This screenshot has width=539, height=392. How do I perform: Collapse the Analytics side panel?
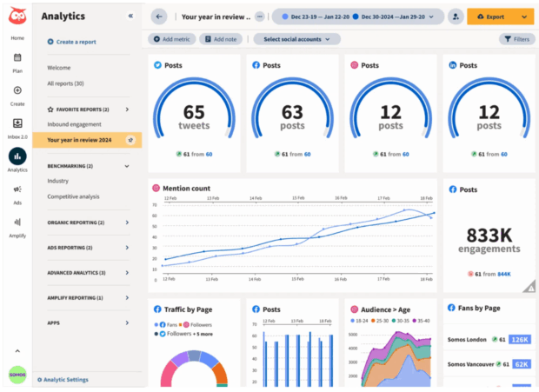[x=130, y=16]
